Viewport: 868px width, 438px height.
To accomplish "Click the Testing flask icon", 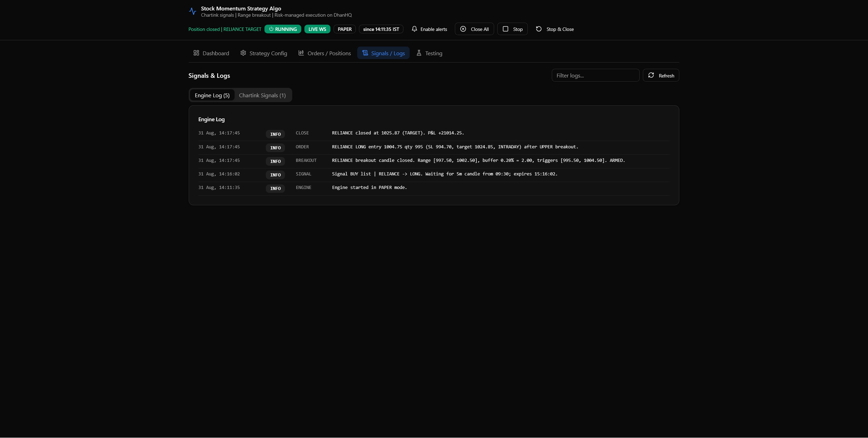I will click(x=419, y=53).
